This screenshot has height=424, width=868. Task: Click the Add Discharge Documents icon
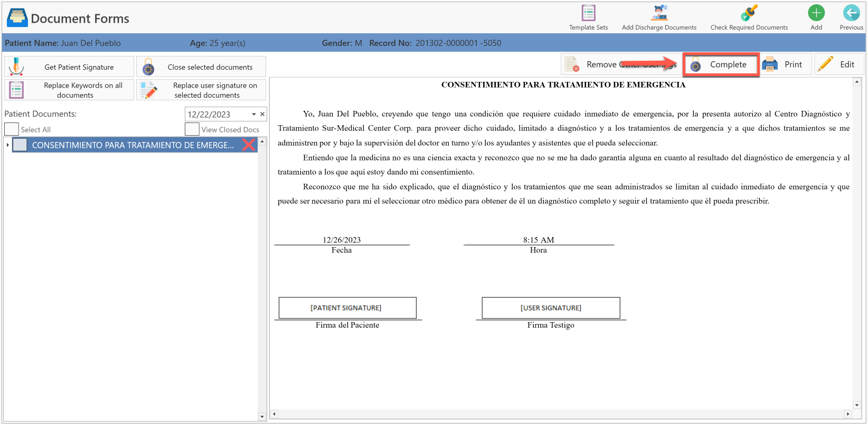click(659, 13)
